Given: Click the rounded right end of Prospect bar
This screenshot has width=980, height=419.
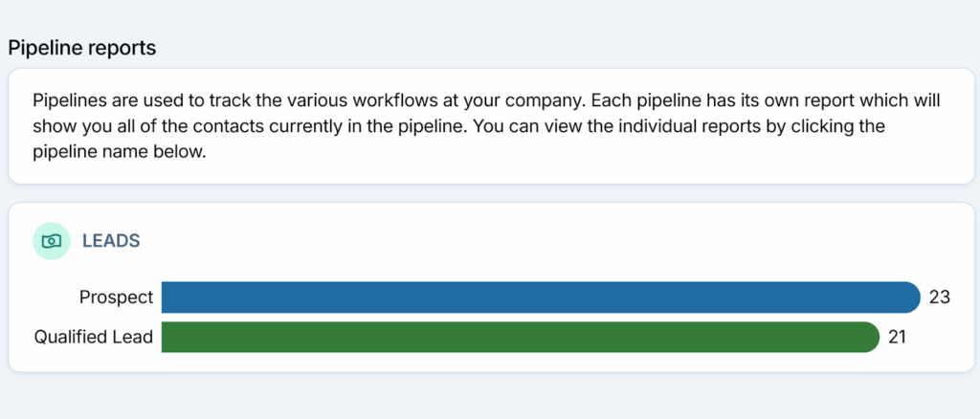Looking at the screenshot, I should coord(909,298).
